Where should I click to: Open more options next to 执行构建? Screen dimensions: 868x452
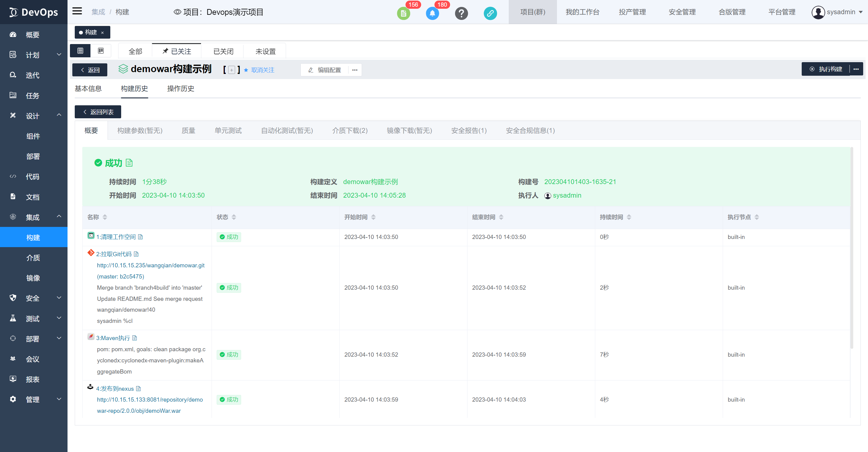click(856, 69)
